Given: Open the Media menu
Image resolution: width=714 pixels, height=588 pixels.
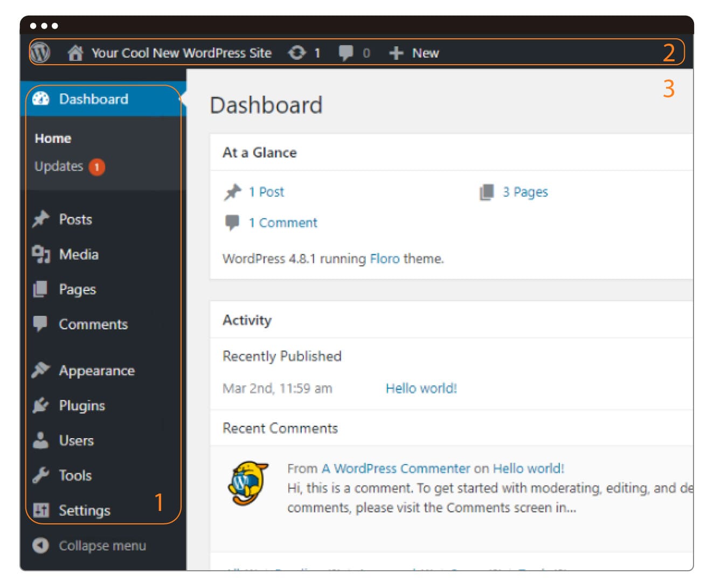Looking at the screenshot, I should (79, 254).
